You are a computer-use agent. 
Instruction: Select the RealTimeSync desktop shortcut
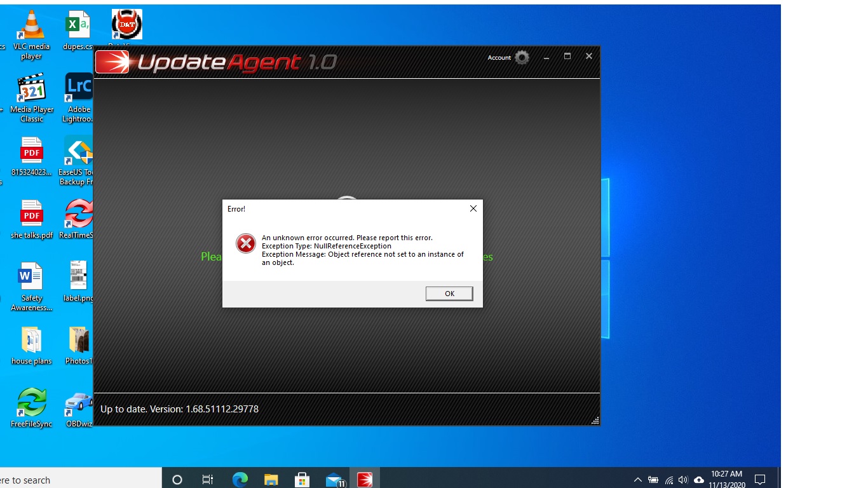[77, 220]
